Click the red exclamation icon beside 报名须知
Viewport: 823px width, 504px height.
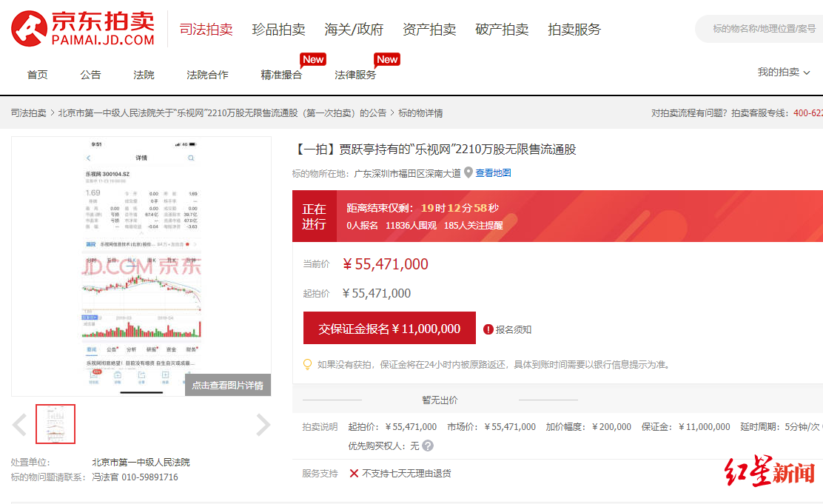pyautogui.click(x=488, y=327)
